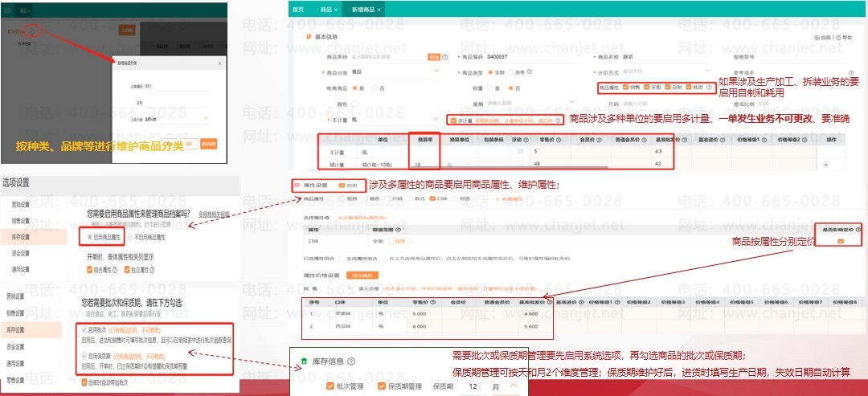The height and width of the screenshot is (396, 868).
Task: Toggle the 口味 attribute checkbox
Action: pos(432,198)
